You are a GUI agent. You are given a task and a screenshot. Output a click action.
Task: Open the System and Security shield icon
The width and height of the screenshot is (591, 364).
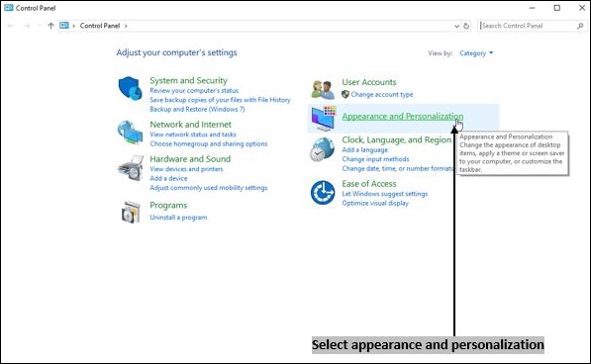tap(130, 88)
